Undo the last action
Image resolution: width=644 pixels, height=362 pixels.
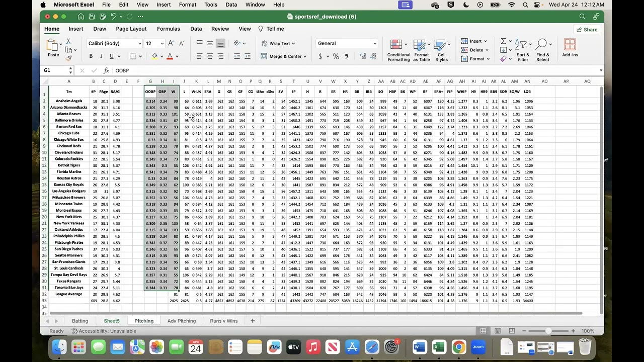[x=113, y=17]
